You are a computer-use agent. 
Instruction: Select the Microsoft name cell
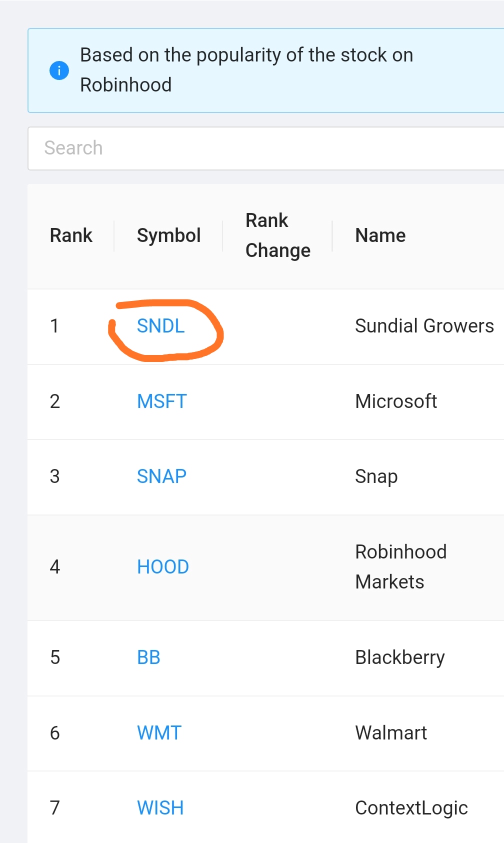coord(396,401)
